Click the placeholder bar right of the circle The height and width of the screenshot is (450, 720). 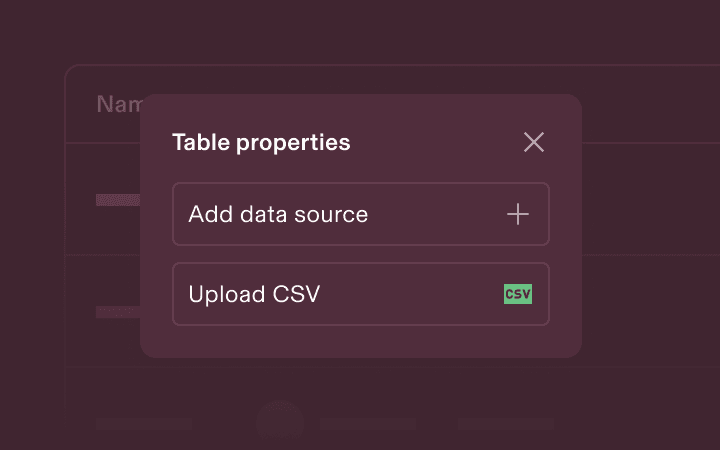point(368,424)
